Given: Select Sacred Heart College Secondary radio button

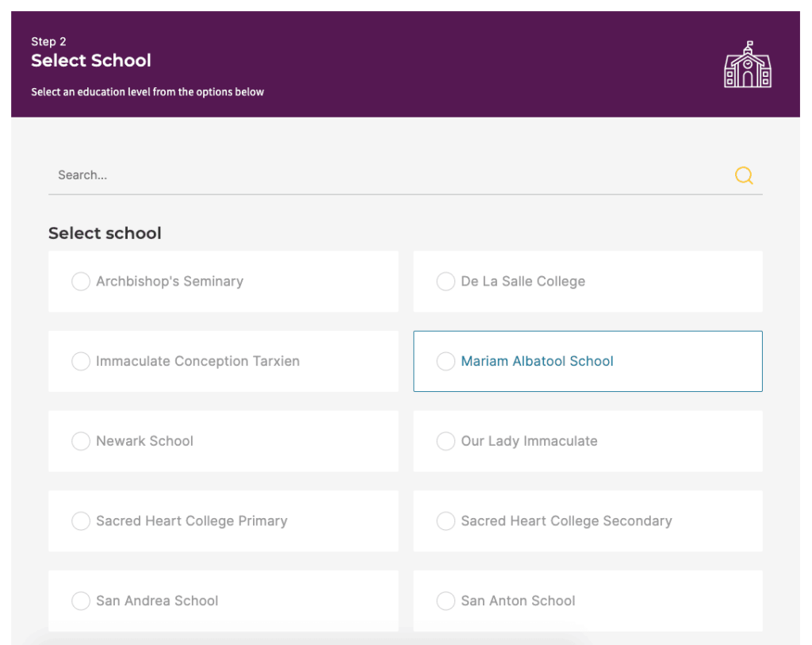Looking at the screenshot, I should (x=446, y=521).
